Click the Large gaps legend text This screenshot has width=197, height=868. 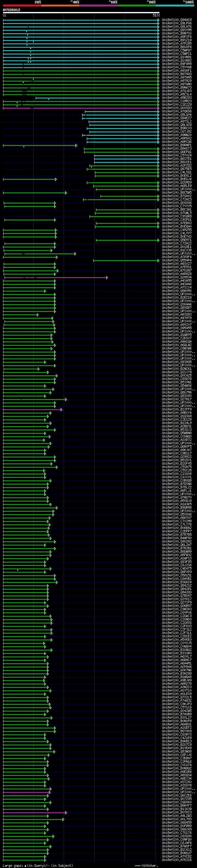38,865
